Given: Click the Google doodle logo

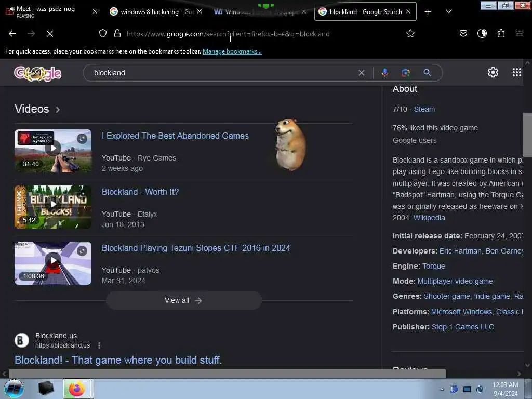Looking at the screenshot, I should coord(37,73).
